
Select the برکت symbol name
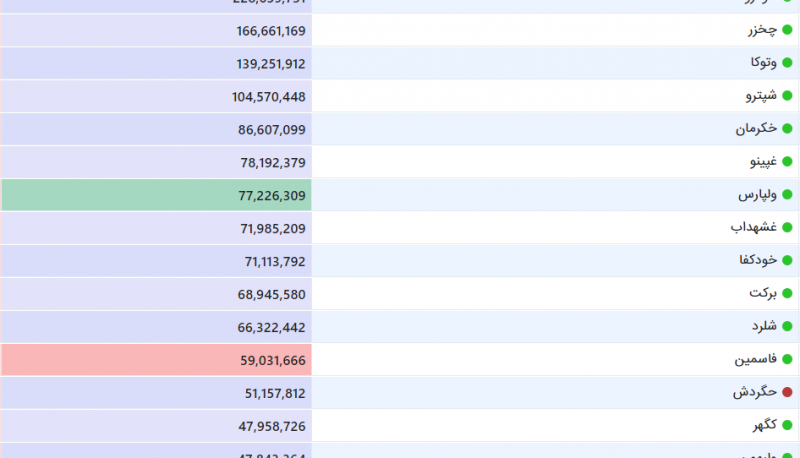(x=763, y=293)
